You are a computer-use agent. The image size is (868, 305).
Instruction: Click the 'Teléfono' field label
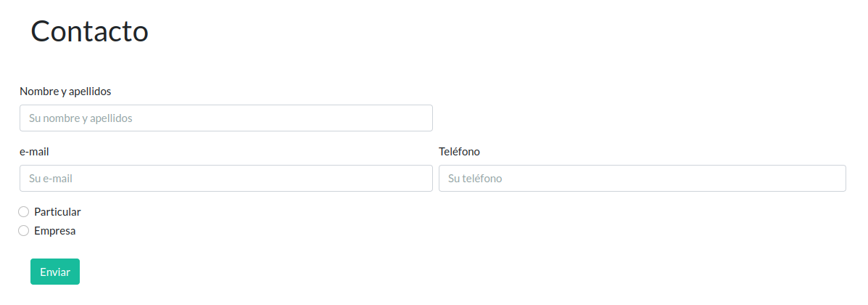[x=459, y=152]
